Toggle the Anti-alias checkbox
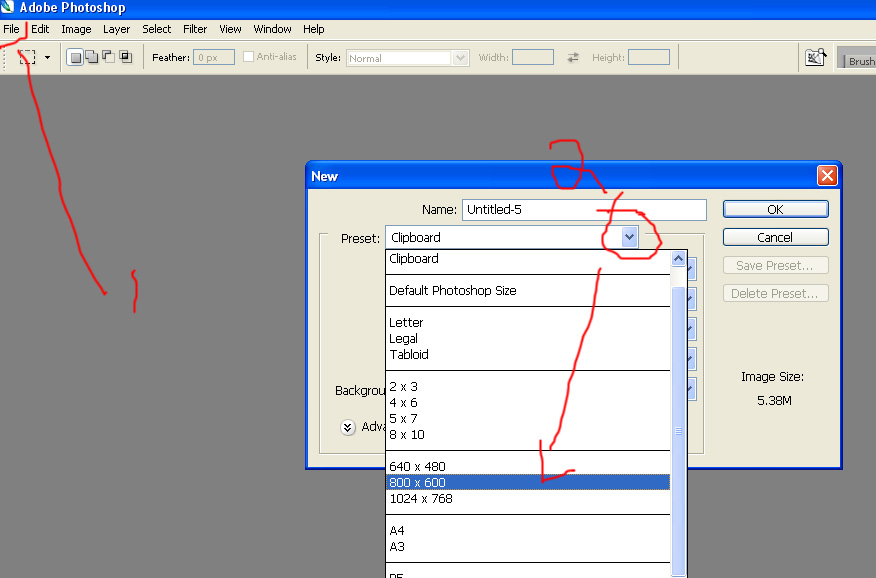This screenshot has height=578, width=876. pos(249,56)
